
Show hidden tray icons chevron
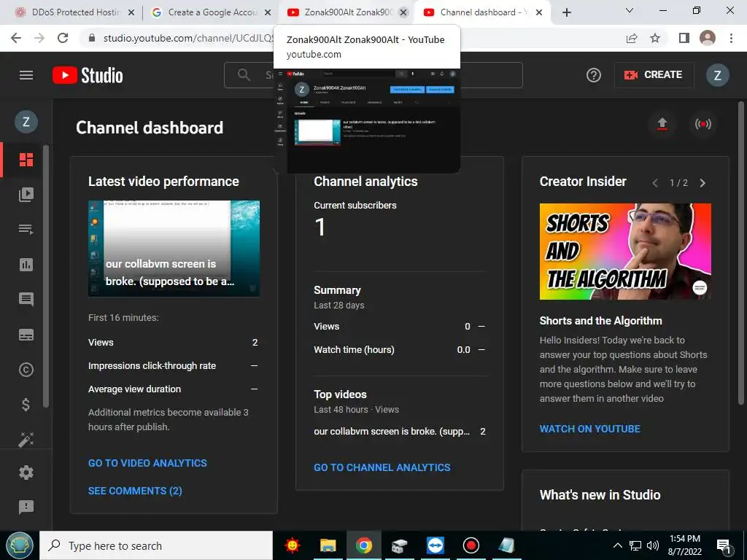point(617,545)
